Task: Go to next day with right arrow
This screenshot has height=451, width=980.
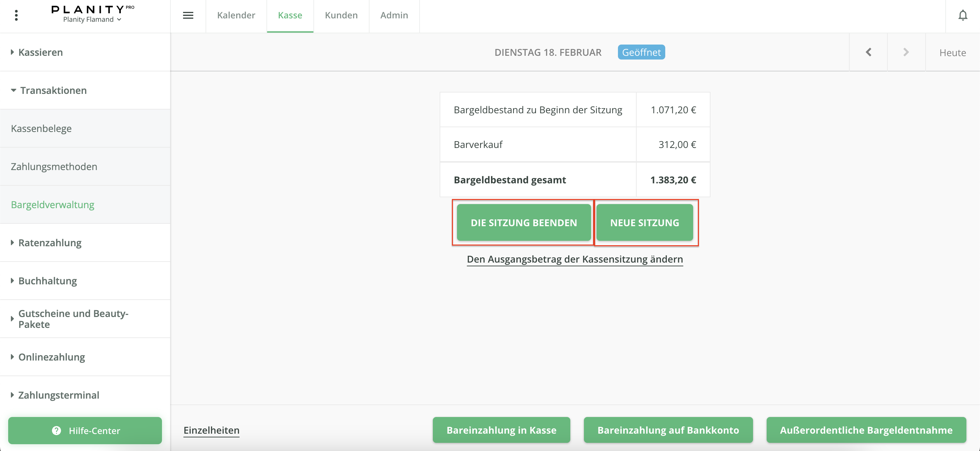Action: pyautogui.click(x=906, y=52)
